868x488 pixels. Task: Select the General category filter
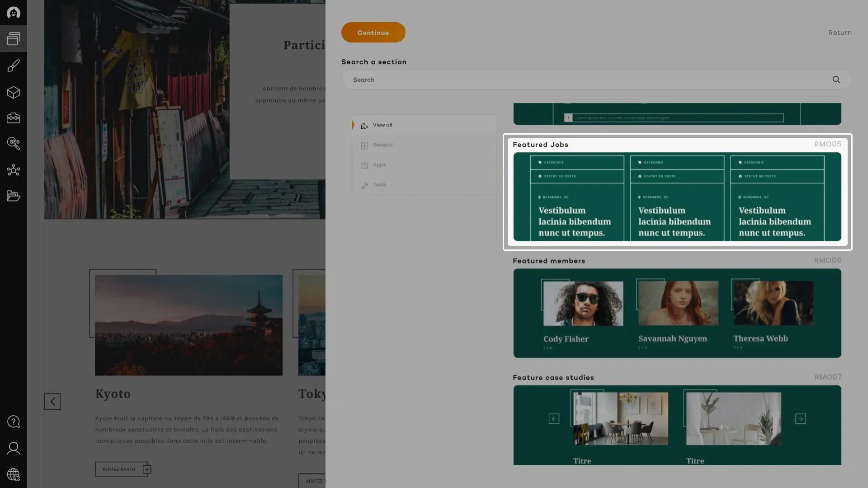[382, 145]
